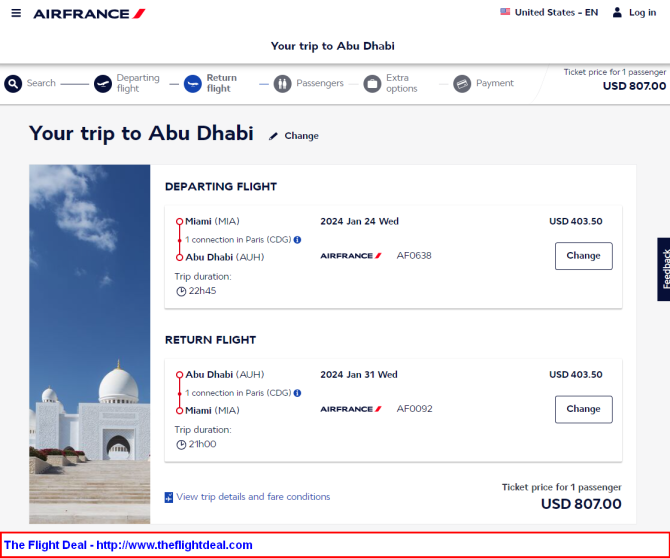Change the departing flight AF0638
The width and height of the screenshot is (670, 558).
point(584,256)
